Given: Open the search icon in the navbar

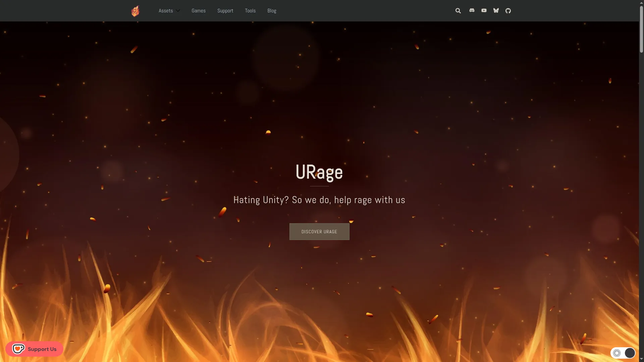Looking at the screenshot, I should click(x=458, y=11).
